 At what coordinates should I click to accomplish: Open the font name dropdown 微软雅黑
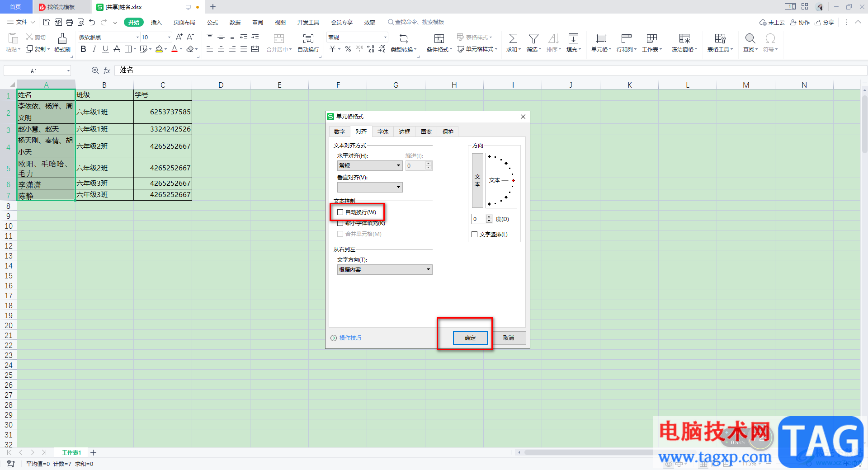tap(137, 37)
